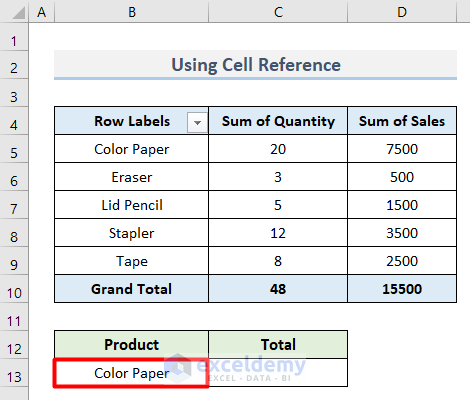
Task: Click the select-all corner triangle
Action: [x=19, y=13]
